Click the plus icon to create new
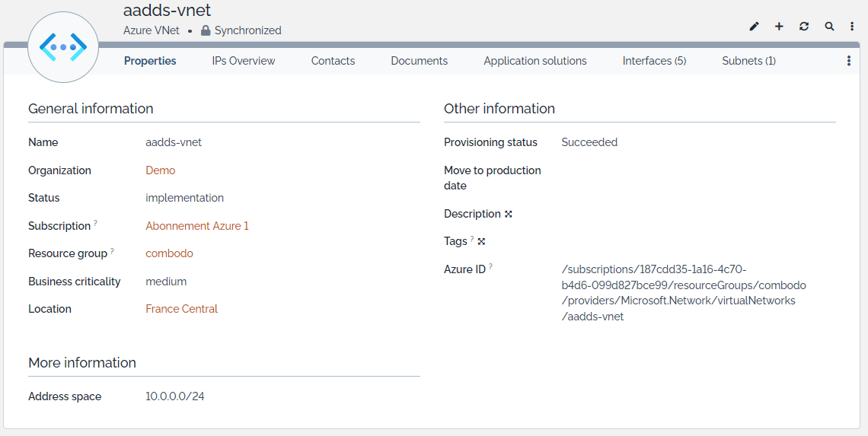 (779, 27)
